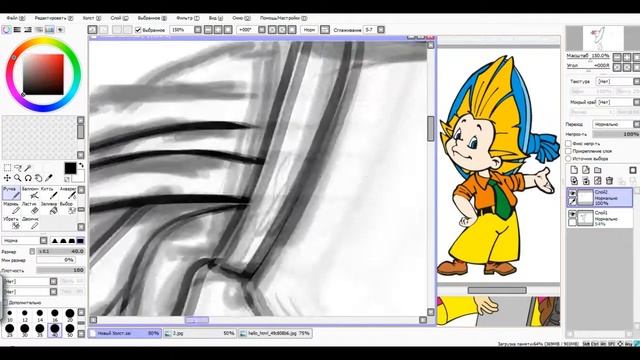This screenshot has height=360, width=640.
Task: Select the rotate view tool
Action: 28,178
